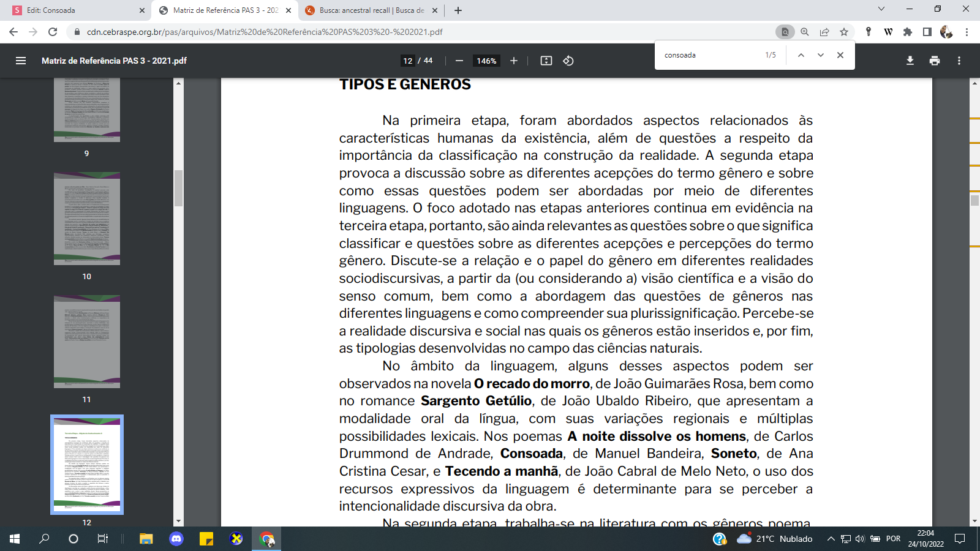Viewport: 980px width, 551px height.
Task: Zoom out the PDF with minus button
Action: tap(459, 61)
